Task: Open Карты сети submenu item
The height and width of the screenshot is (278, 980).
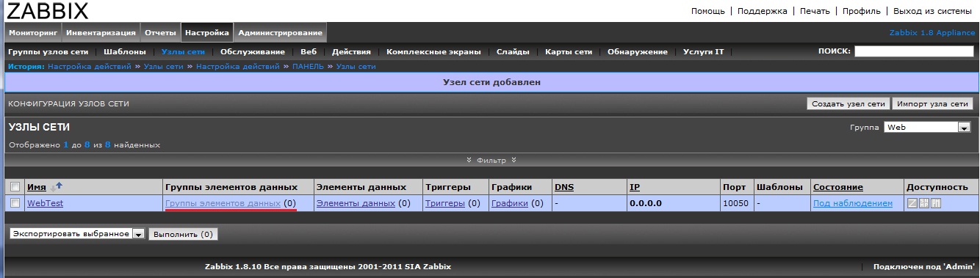Action: coord(569,52)
